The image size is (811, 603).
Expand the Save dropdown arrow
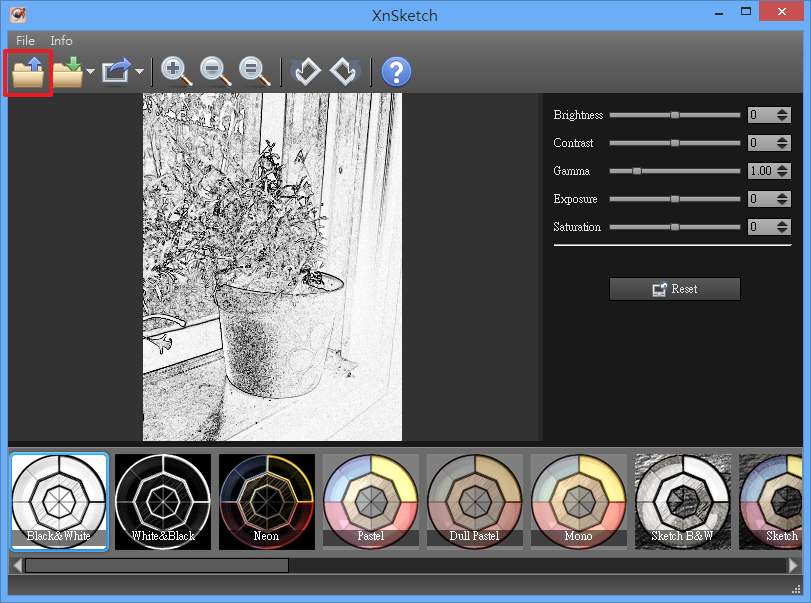90,72
